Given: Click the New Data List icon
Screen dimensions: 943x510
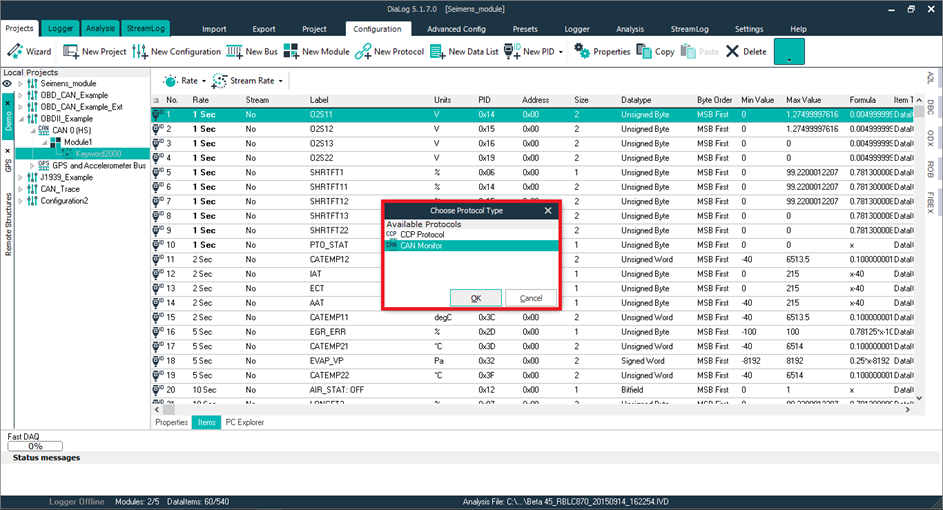Looking at the screenshot, I should (437, 51).
